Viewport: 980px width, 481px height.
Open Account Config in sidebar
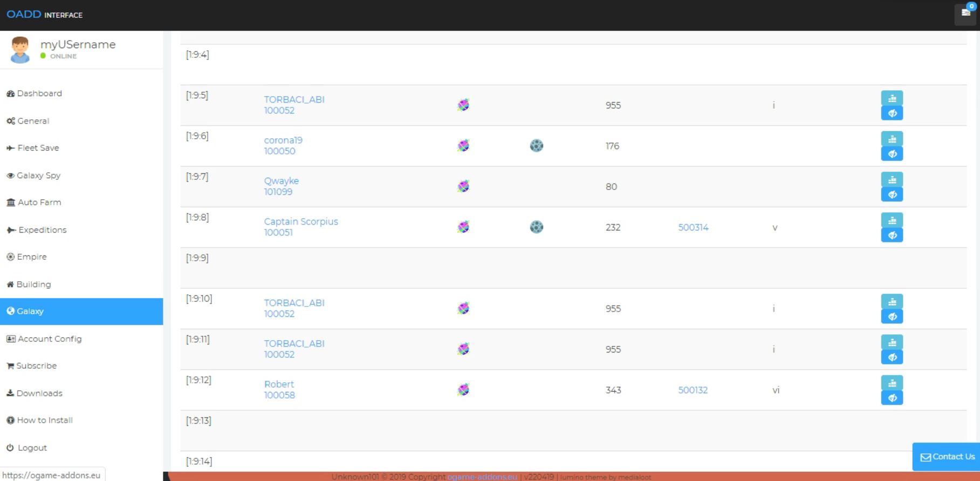point(49,339)
